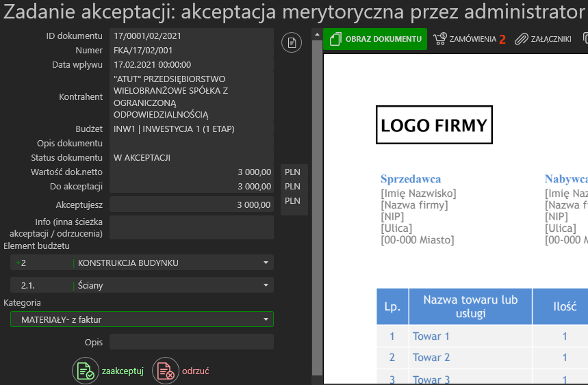
Task: Click the Numer value FKA/17/02/001
Action: tap(143, 50)
